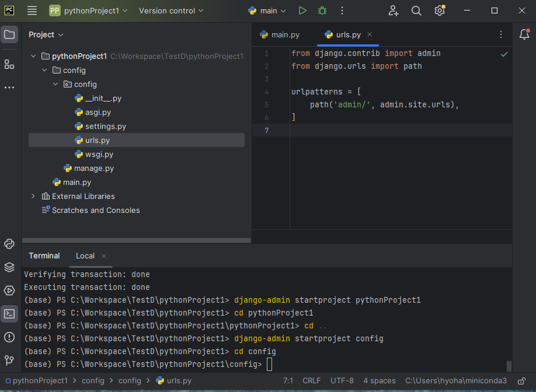Open the Code With Me collaboration icon
536x392 pixels.
(x=392, y=10)
